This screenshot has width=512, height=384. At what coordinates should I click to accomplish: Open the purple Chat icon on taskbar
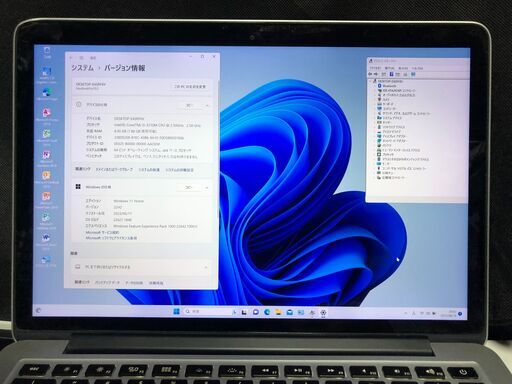256,312
